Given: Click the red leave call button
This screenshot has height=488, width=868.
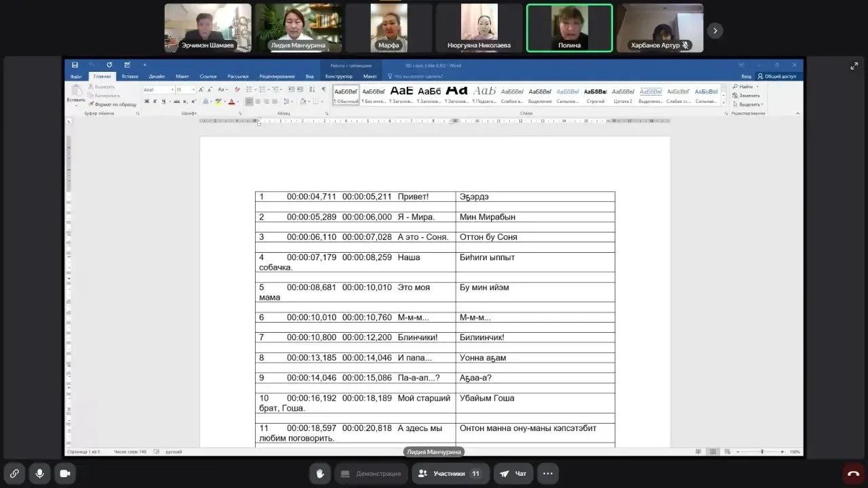Looking at the screenshot, I should pyautogui.click(x=853, y=474).
